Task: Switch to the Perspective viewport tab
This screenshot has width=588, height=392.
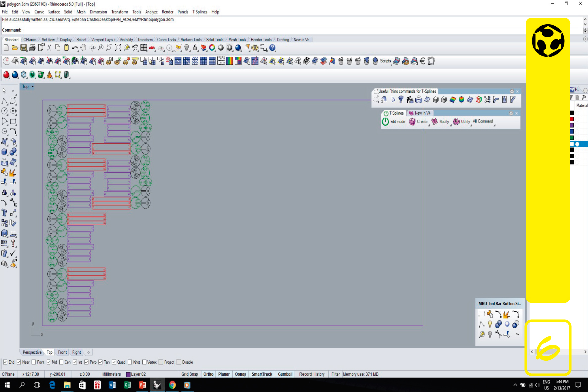Action: coord(32,352)
